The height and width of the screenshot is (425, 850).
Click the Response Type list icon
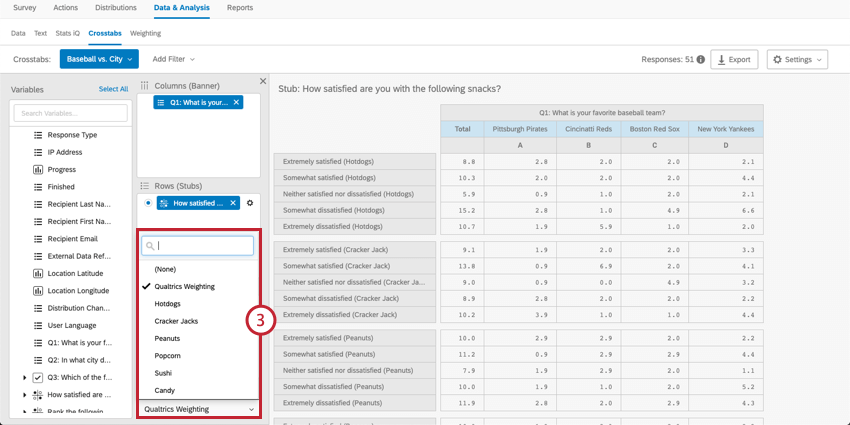click(x=38, y=135)
